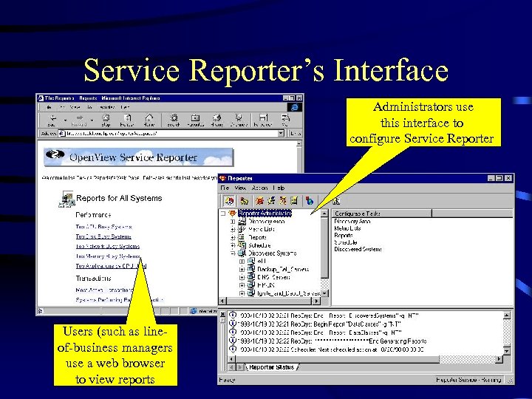This screenshot has width=532, height=399.
Task: Open Action menu in Reporter window
Action: pos(259,188)
